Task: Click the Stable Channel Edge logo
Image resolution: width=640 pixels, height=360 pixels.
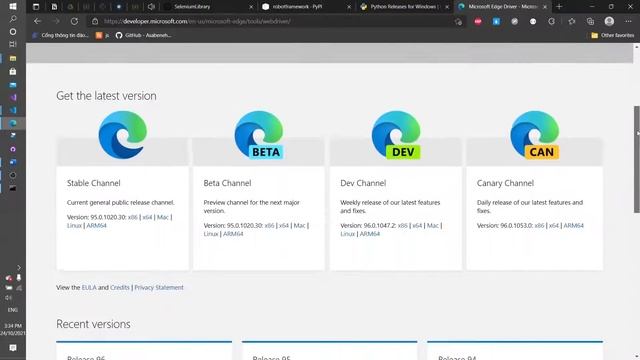Action: click(x=122, y=135)
